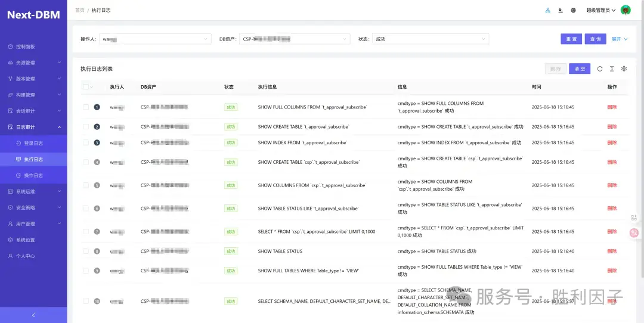Click the 用户管理 person icon

tap(11, 223)
